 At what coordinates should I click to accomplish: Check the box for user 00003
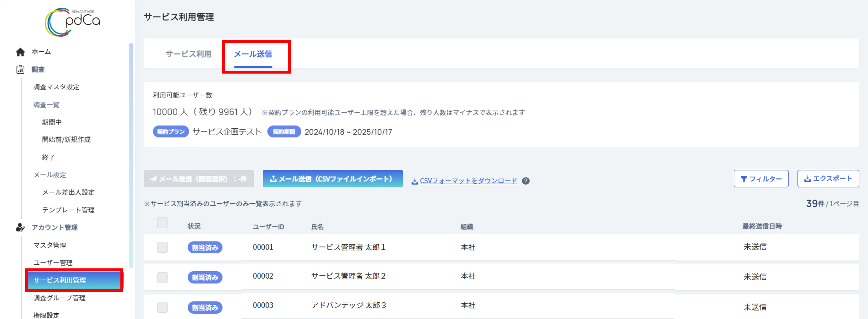pos(162,307)
